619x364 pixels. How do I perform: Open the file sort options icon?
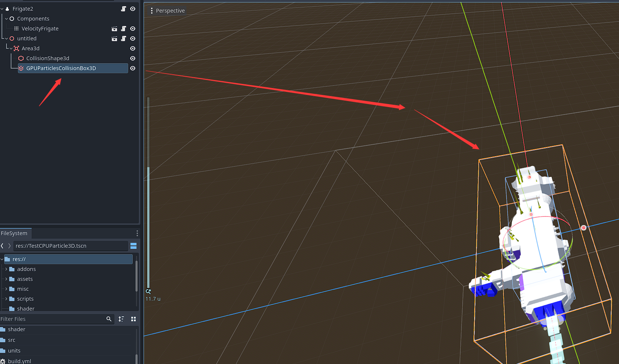pyautogui.click(x=121, y=319)
